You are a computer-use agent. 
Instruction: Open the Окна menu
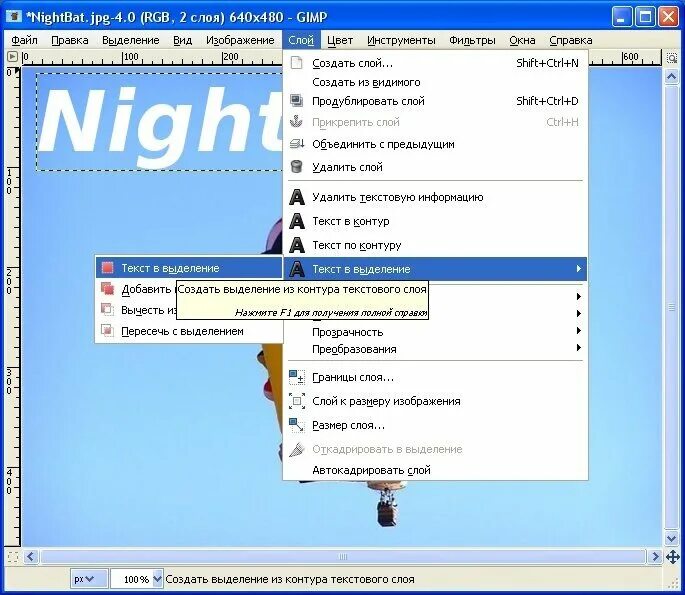pos(522,40)
